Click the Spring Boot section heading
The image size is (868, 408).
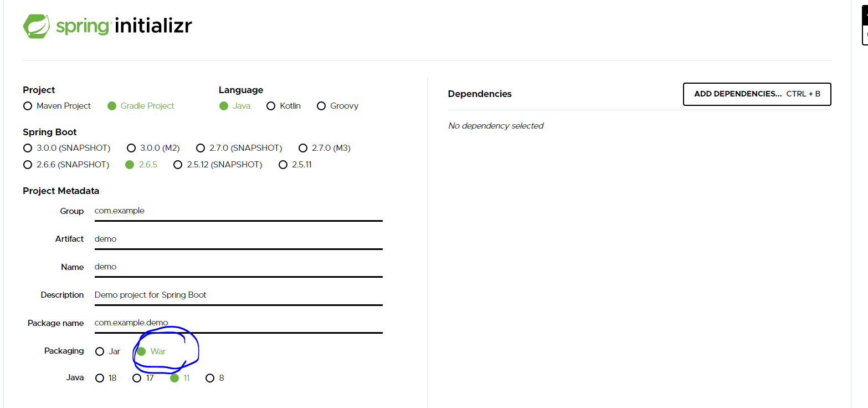(x=50, y=132)
